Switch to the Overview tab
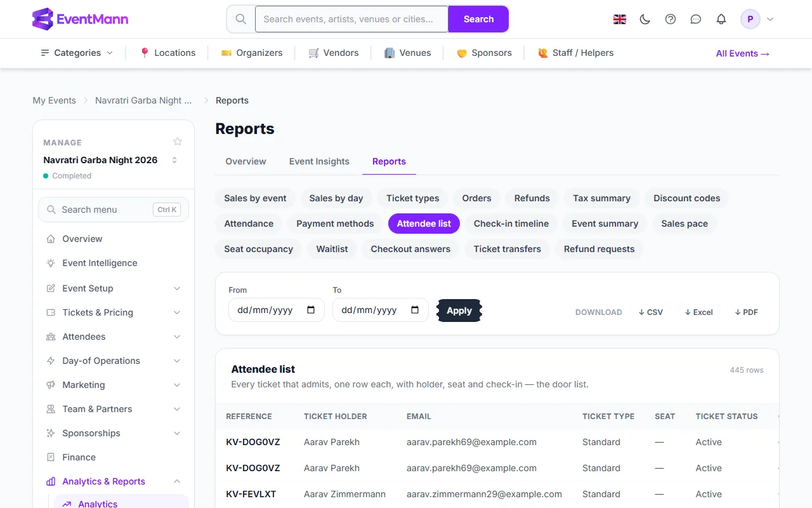 [246, 161]
